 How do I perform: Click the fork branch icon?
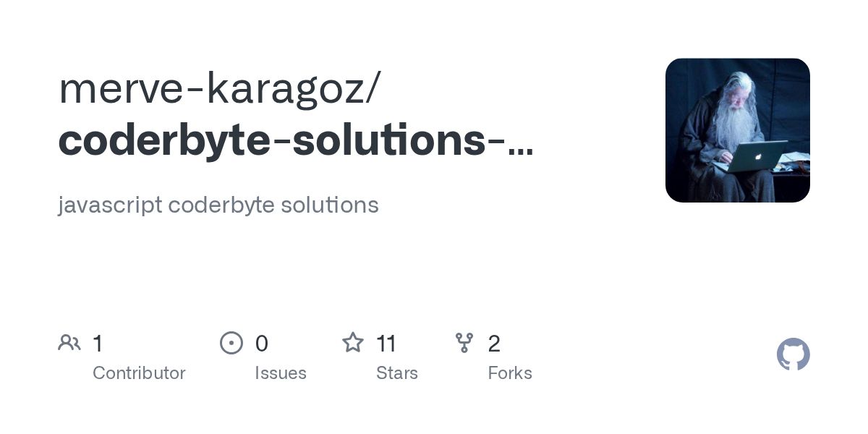tap(464, 343)
